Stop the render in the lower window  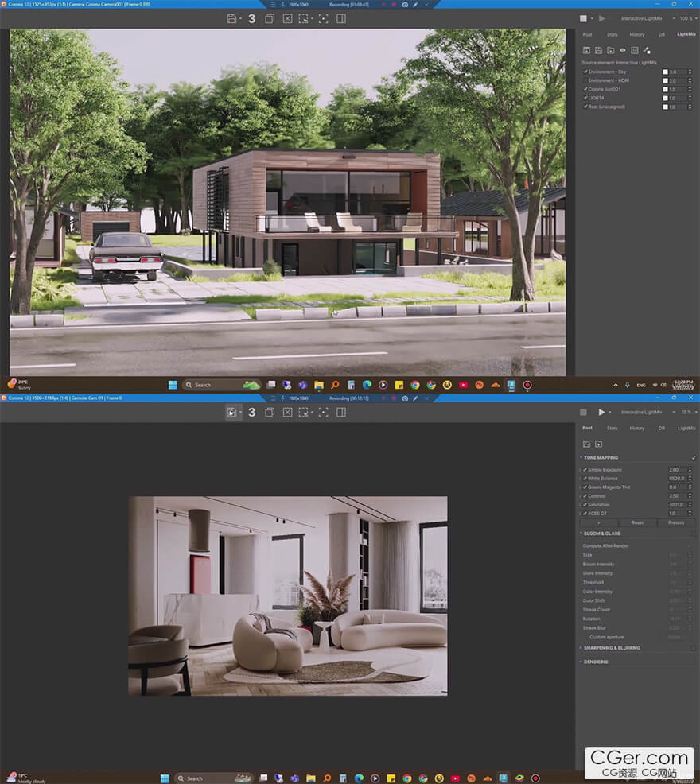tap(583, 412)
